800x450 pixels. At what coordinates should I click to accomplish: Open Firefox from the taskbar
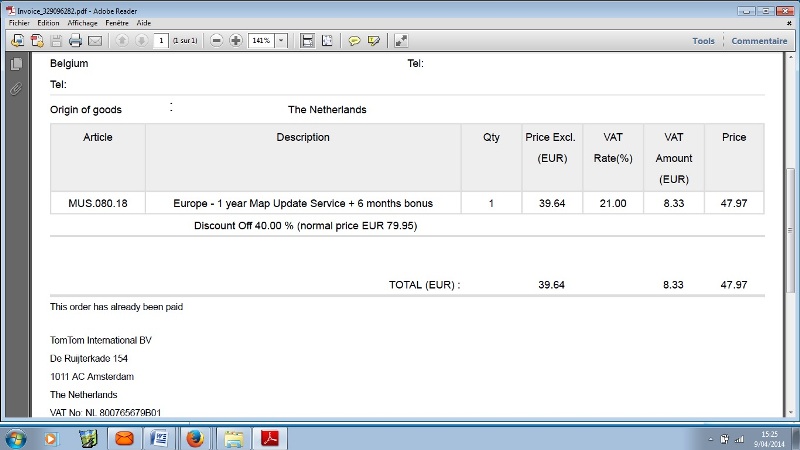pyautogui.click(x=195, y=438)
